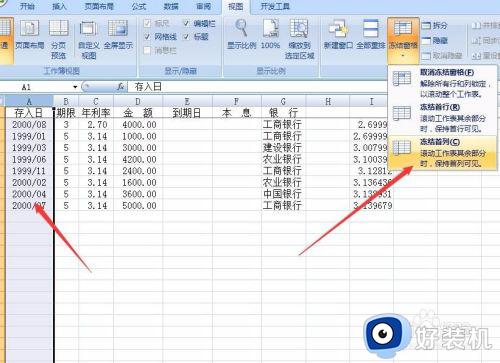Switch to the 审阅 (Review) tab
The image size is (500, 363).
click(x=203, y=6)
